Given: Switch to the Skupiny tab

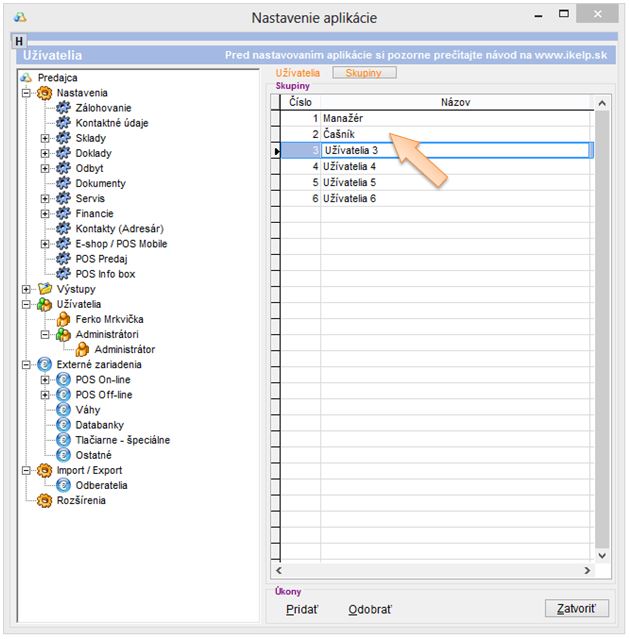Looking at the screenshot, I should click(x=364, y=73).
